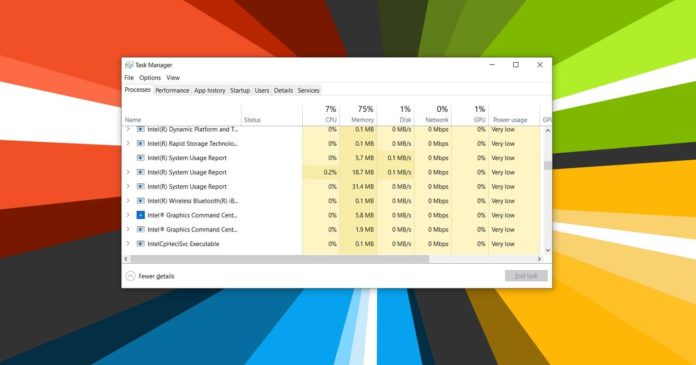Viewport: 696px width, 365px height.
Task: Click the Intel(R) Dynamic Platform process icon
Action: pyautogui.click(x=141, y=129)
